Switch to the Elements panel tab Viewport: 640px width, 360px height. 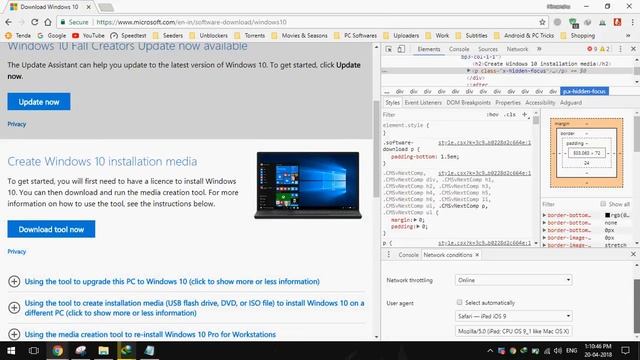click(429, 49)
